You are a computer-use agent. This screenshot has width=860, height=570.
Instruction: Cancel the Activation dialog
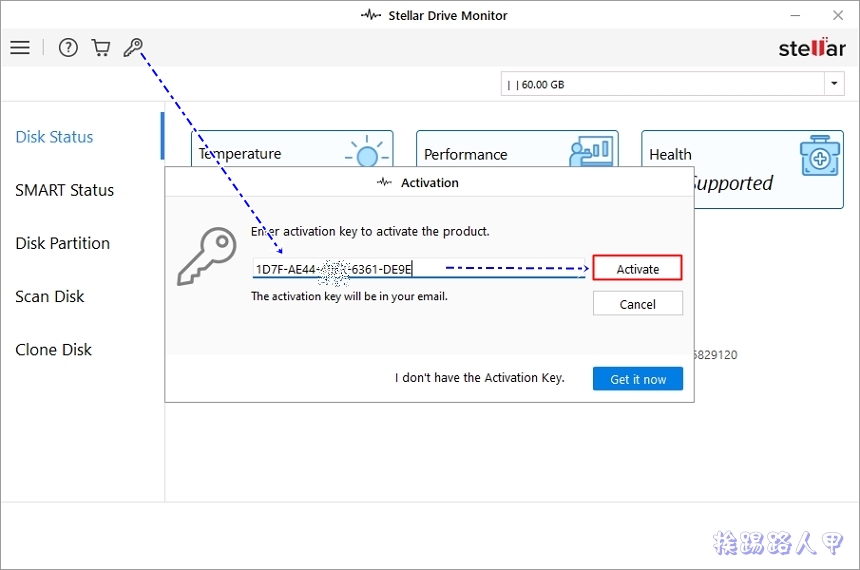pyautogui.click(x=637, y=304)
